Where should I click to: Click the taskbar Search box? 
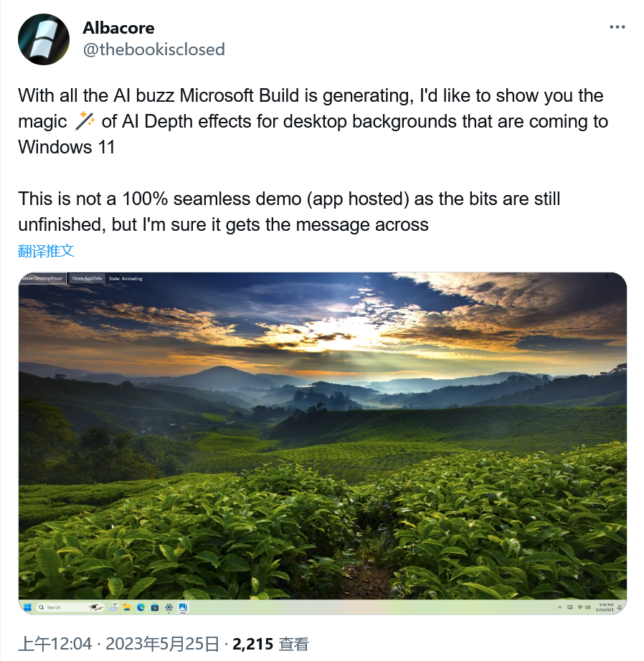[x=70, y=607]
